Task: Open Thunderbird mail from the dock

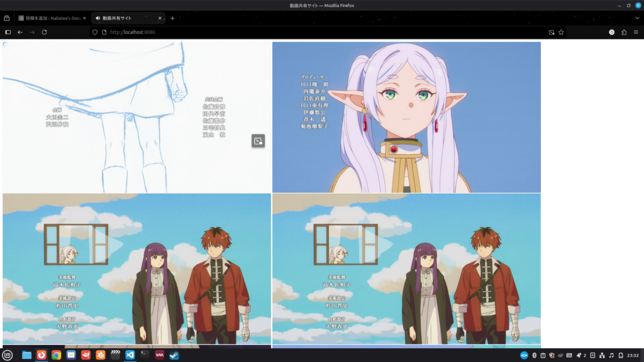Action: [70, 355]
